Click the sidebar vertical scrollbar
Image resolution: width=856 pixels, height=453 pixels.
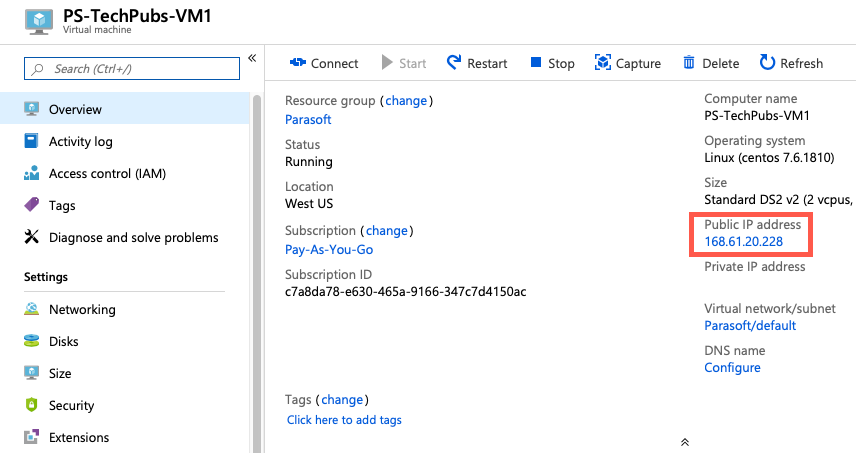(x=257, y=273)
